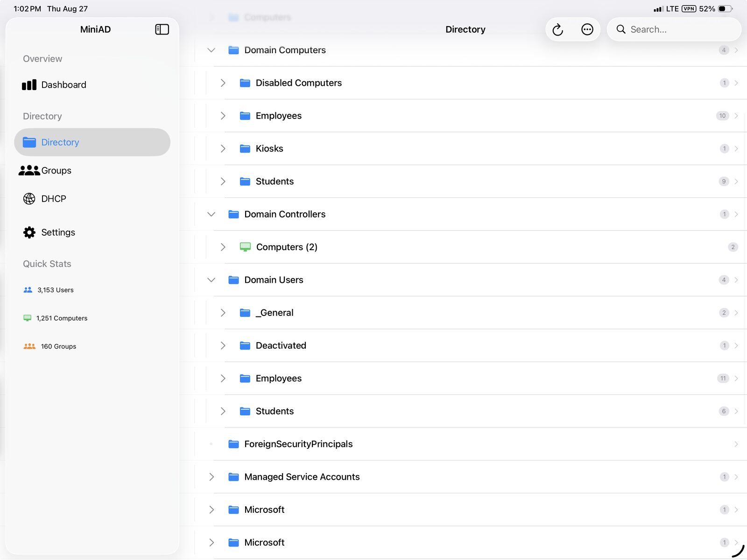Click the Dashboard bar chart icon
Viewport: 747px width, 560px height.
(29, 85)
